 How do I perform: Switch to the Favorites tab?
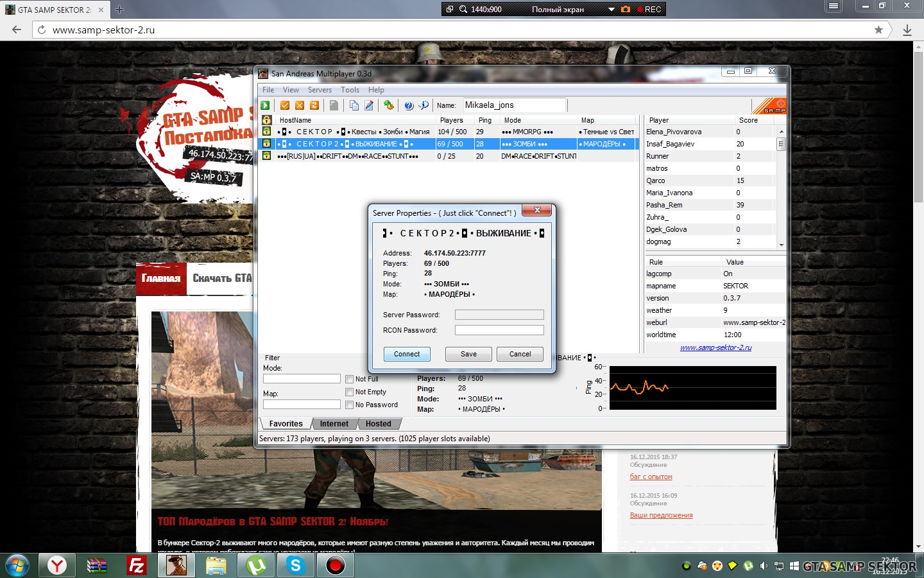click(286, 424)
